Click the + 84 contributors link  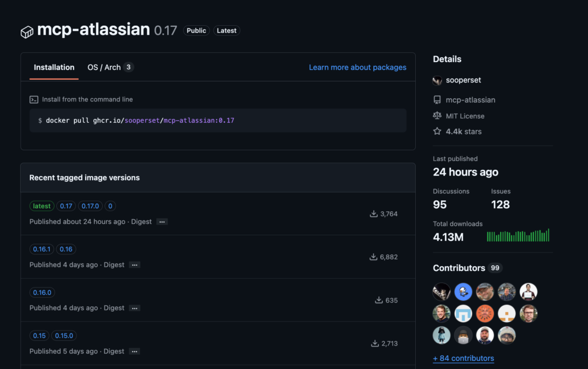463,358
